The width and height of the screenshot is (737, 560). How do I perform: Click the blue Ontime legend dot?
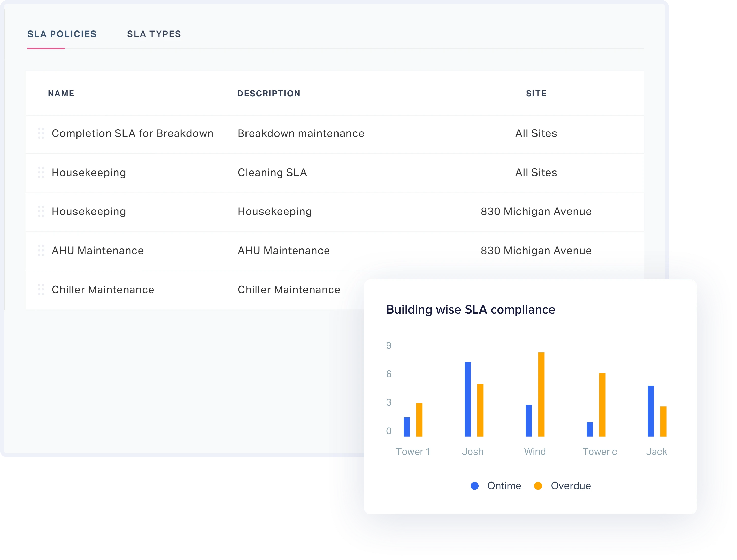coord(475,486)
